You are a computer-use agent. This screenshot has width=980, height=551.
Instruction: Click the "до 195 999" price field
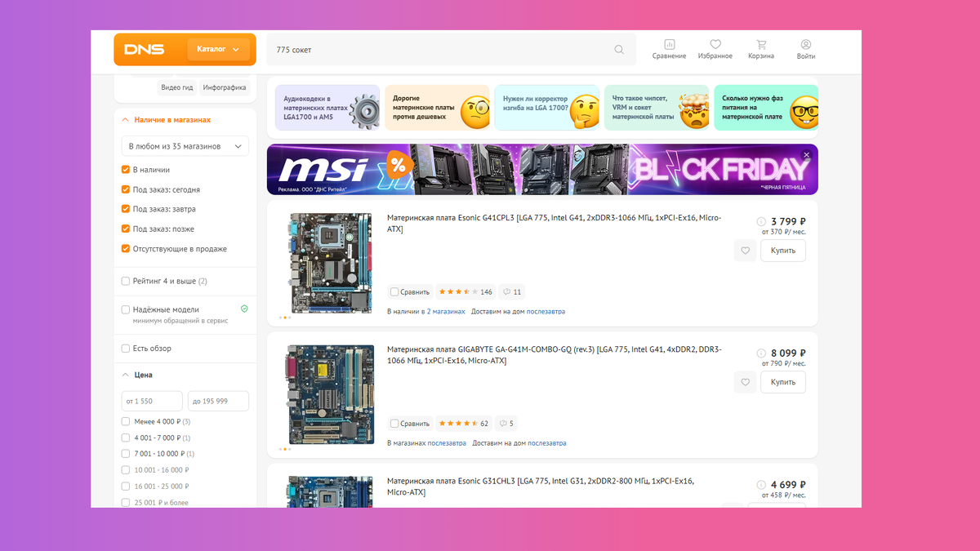(x=218, y=401)
